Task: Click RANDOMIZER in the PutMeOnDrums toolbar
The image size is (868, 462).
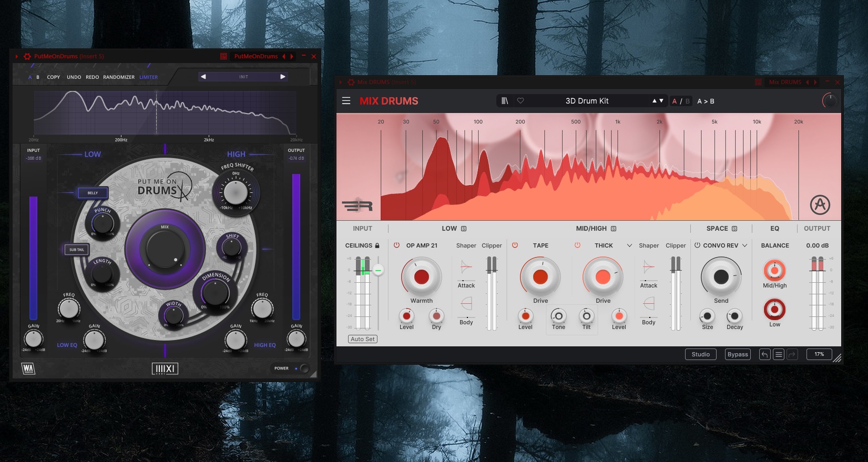Action: 119,77
